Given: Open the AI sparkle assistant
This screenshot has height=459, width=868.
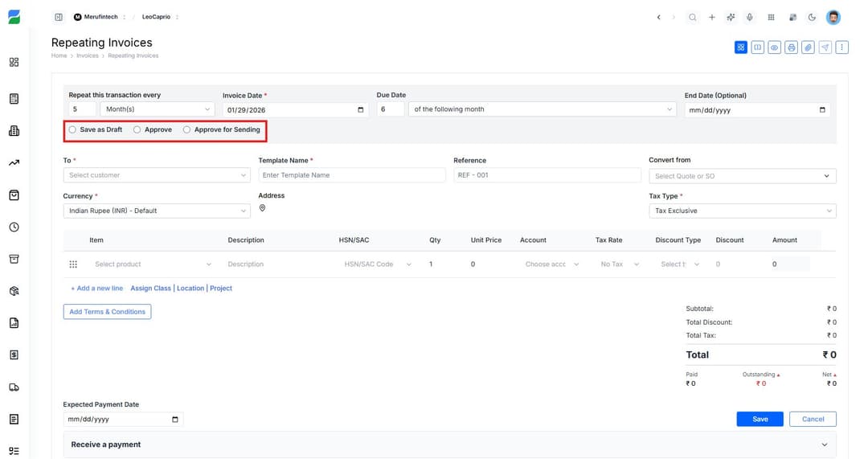Looking at the screenshot, I should (731, 17).
